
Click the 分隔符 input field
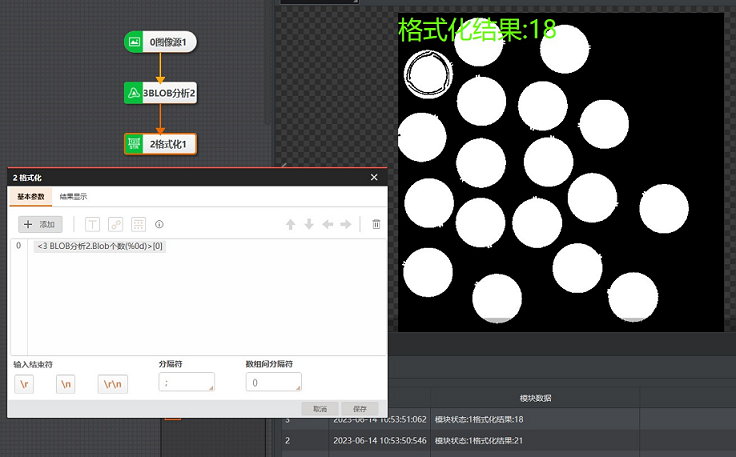[187, 382]
